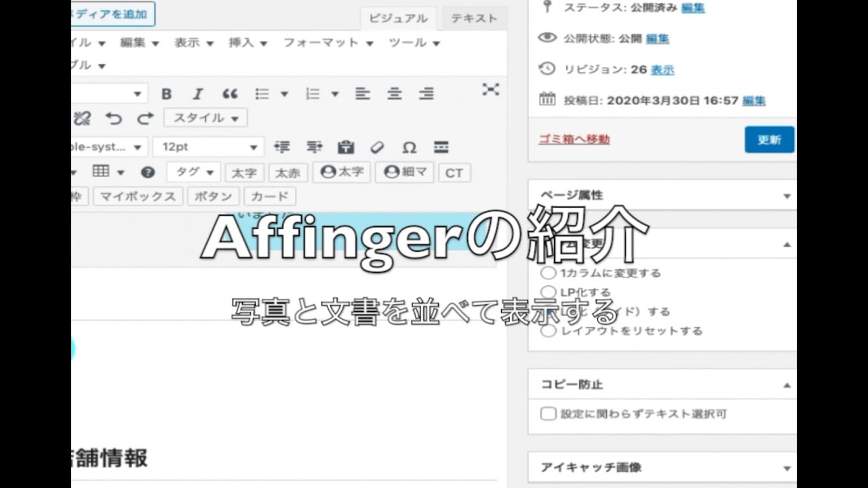Open the 挿入 menu
Viewport: 868px width, 488px height.
248,43
